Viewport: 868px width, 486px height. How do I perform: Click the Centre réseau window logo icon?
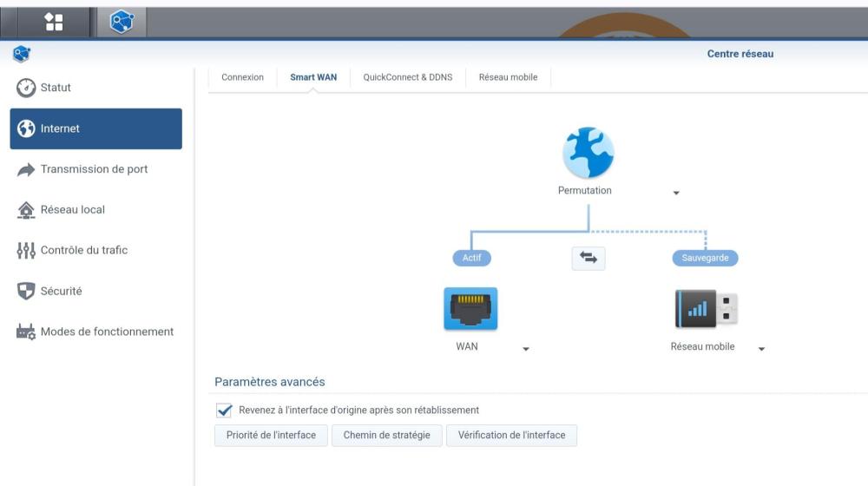22,55
